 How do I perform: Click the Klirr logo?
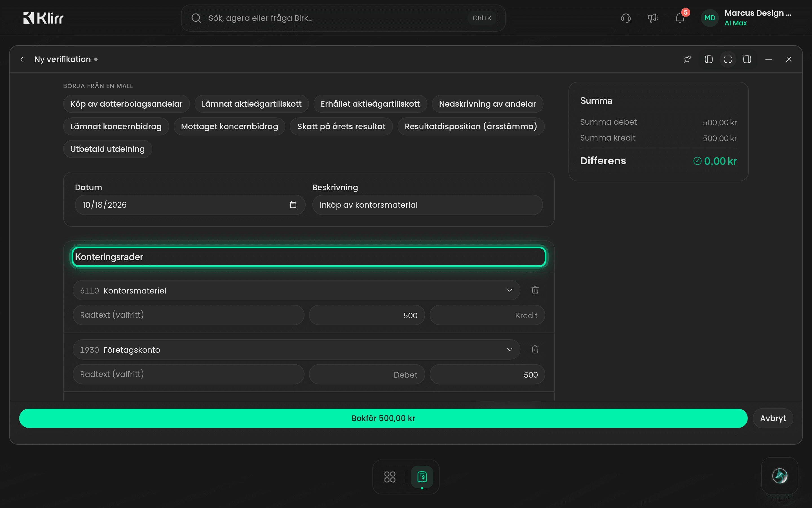pos(43,18)
